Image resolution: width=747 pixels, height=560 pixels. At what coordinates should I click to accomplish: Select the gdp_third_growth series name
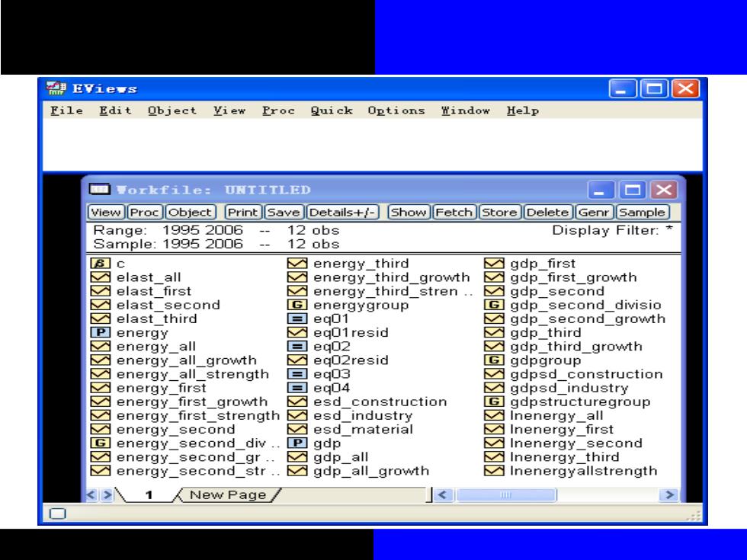coord(576,347)
